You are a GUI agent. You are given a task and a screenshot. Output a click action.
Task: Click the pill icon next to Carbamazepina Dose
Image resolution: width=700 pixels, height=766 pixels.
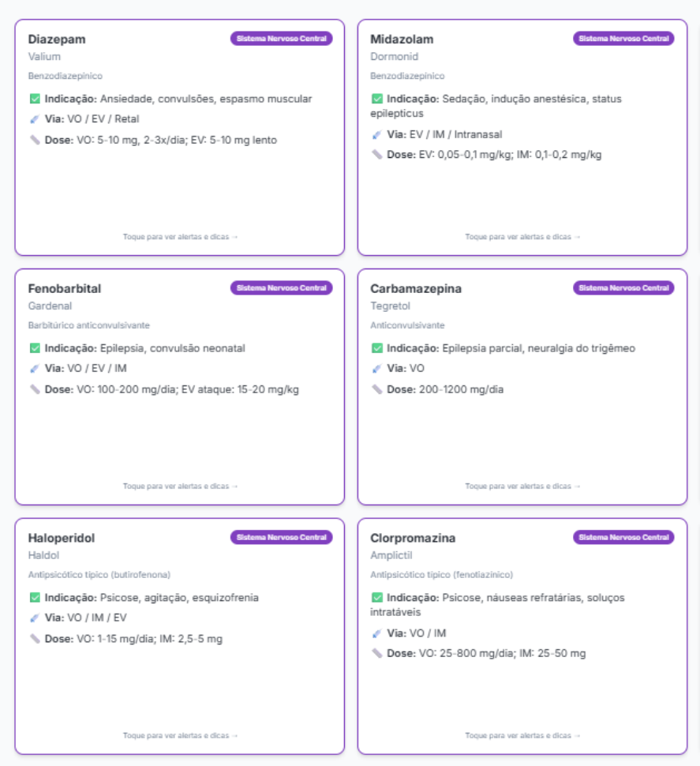coord(377,389)
